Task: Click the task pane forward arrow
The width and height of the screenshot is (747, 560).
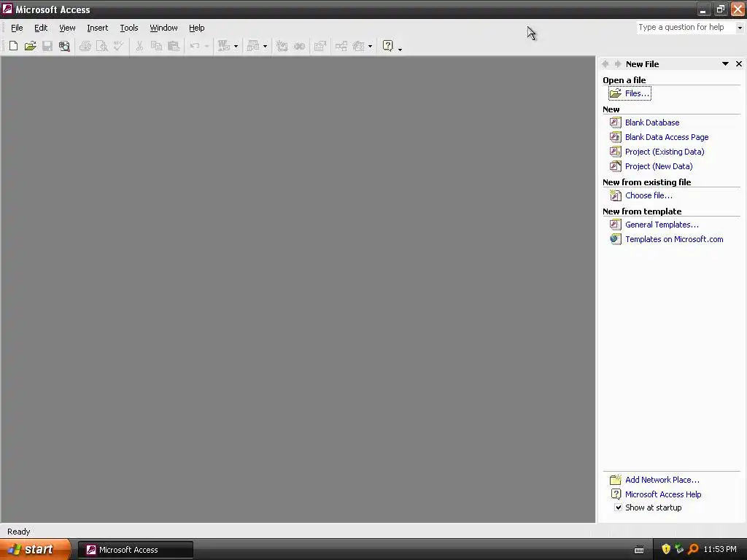Action: click(618, 64)
